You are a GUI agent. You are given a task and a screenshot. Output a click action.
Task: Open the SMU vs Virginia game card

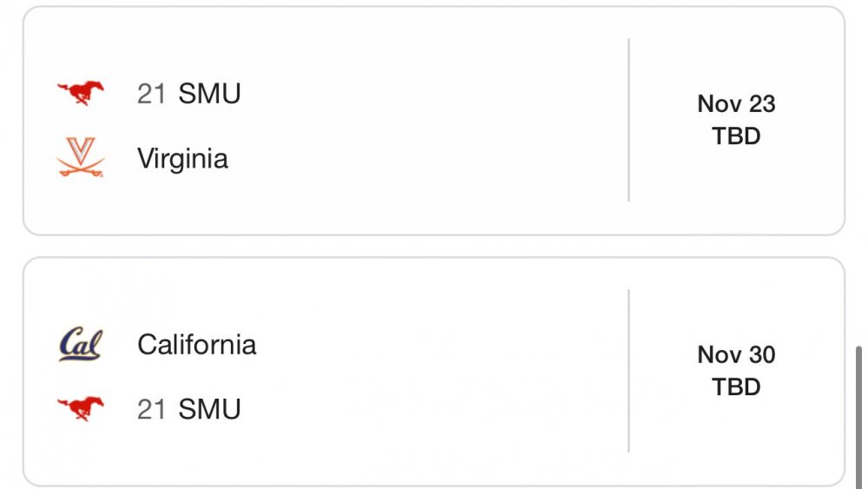[x=417, y=122]
